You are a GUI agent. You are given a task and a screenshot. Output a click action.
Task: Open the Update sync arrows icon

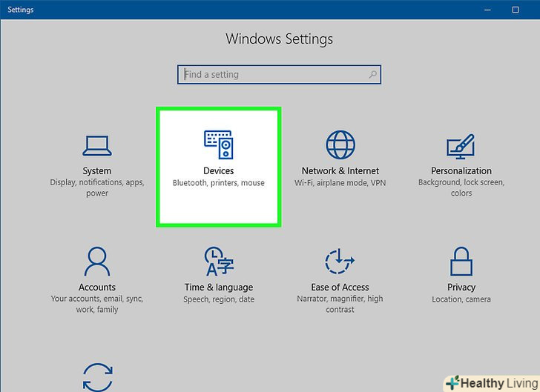pyautogui.click(x=98, y=377)
